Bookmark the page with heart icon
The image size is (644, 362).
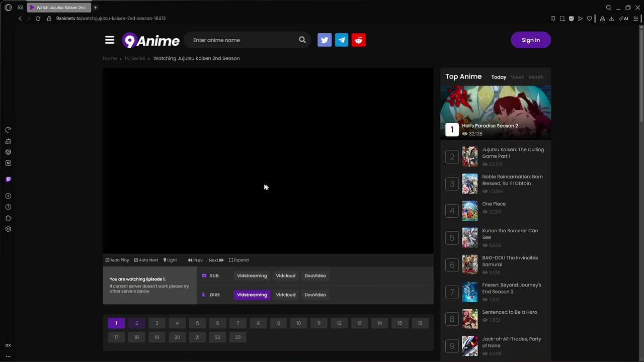tap(589, 19)
